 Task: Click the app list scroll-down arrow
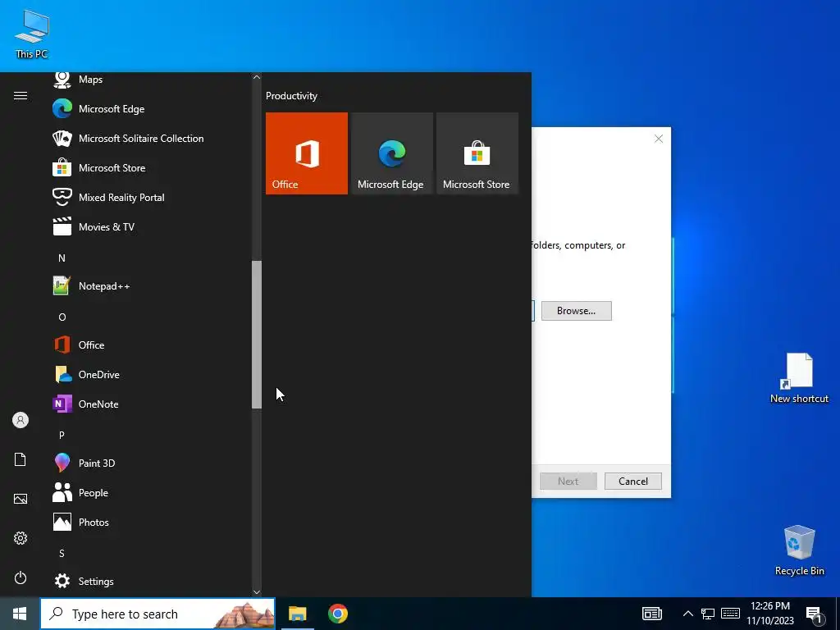pos(257,592)
